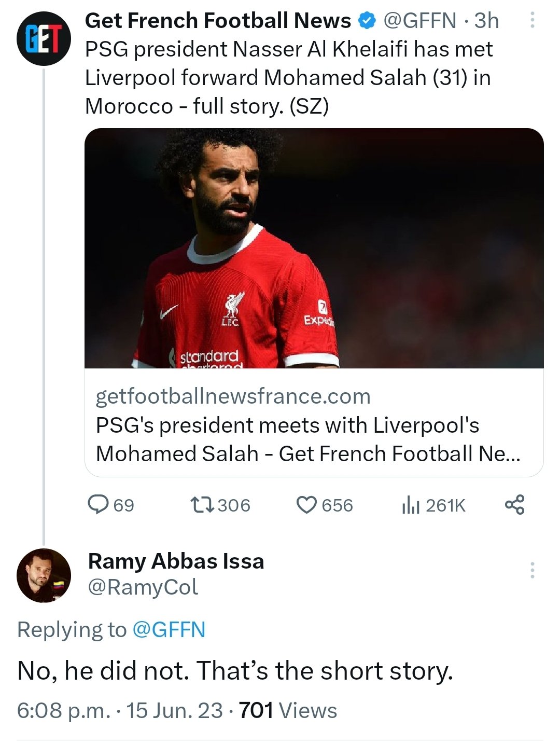Click the 701 Views count on the reply
The height and width of the screenshot is (744, 560).
click(x=288, y=710)
